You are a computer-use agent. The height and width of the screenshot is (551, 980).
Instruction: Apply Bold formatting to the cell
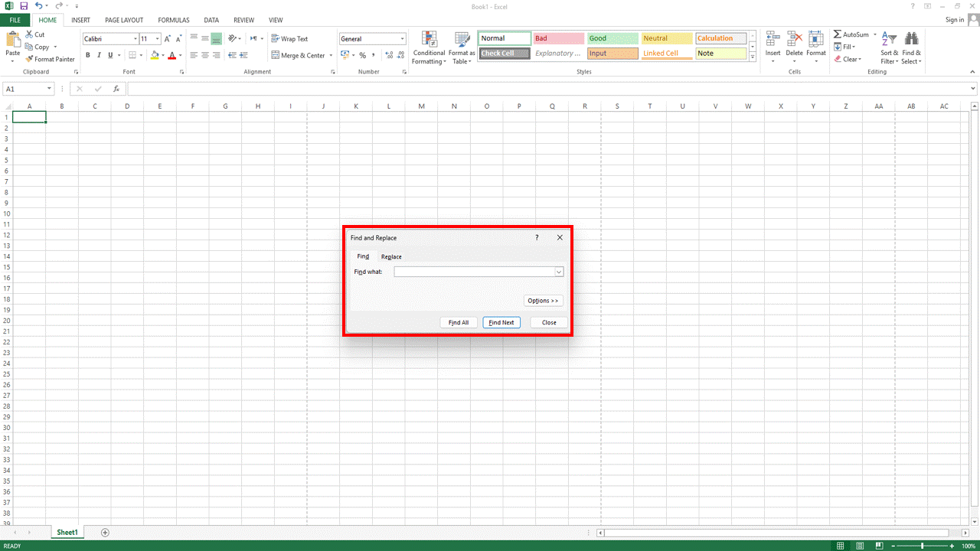[x=88, y=55]
